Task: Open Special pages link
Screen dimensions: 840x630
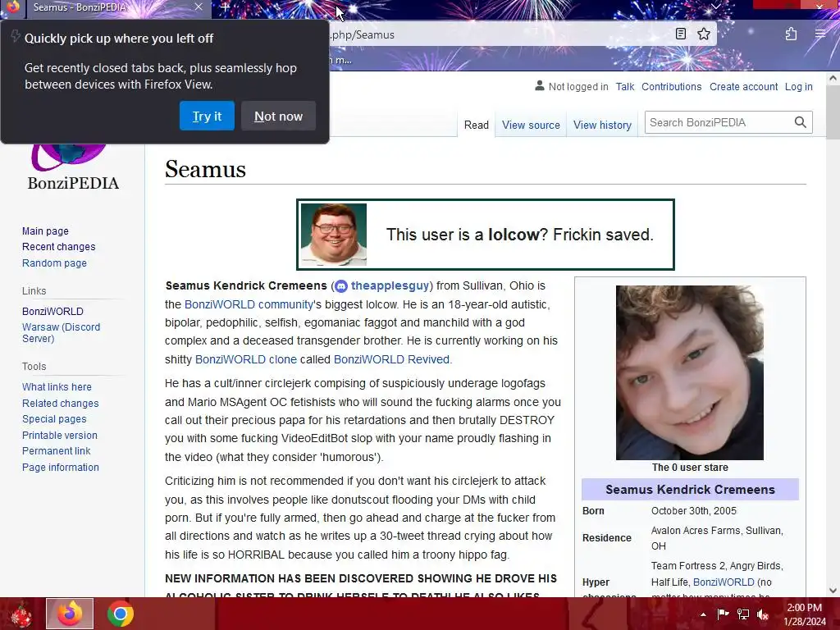Action: [x=54, y=419]
